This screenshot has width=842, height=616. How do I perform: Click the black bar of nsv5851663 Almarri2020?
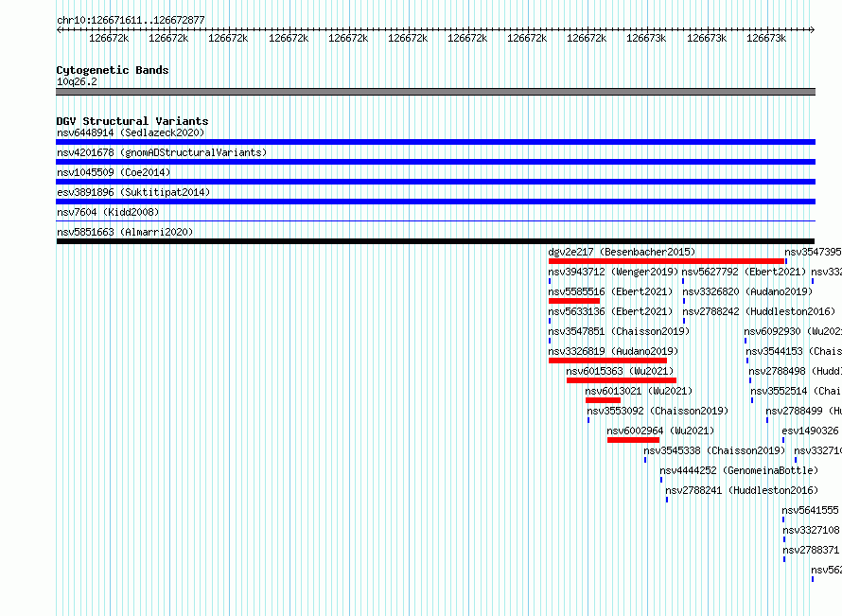(x=435, y=241)
